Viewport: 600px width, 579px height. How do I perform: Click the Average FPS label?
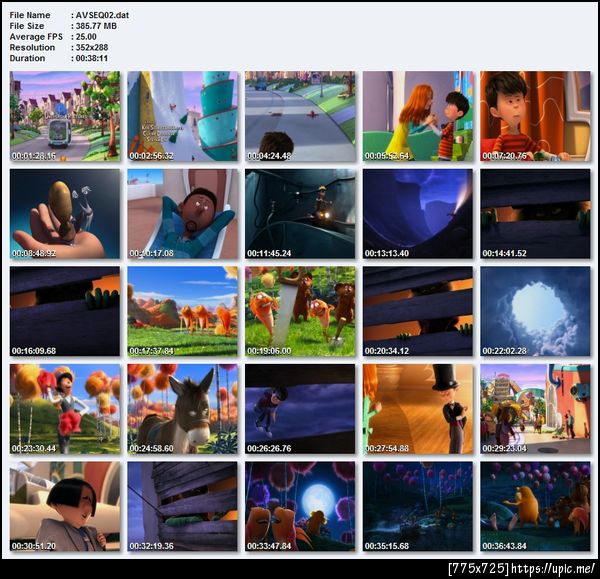pyautogui.click(x=36, y=37)
